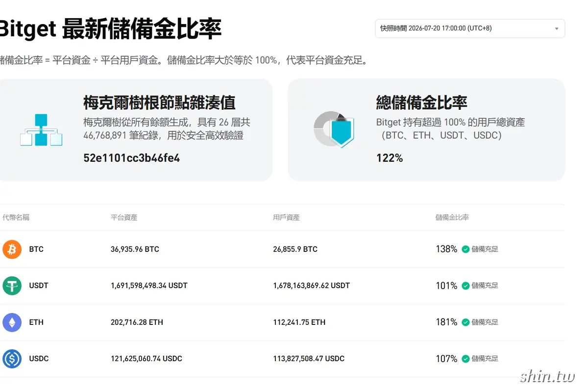588x392 pixels.
Task: Click the USDC token name
Action: [39, 359]
